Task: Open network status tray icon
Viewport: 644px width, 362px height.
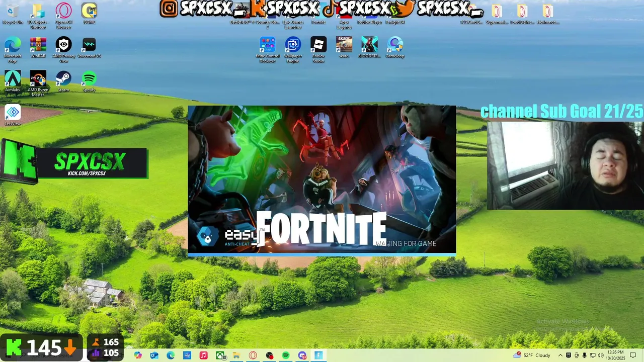Action: [x=592, y=355]
